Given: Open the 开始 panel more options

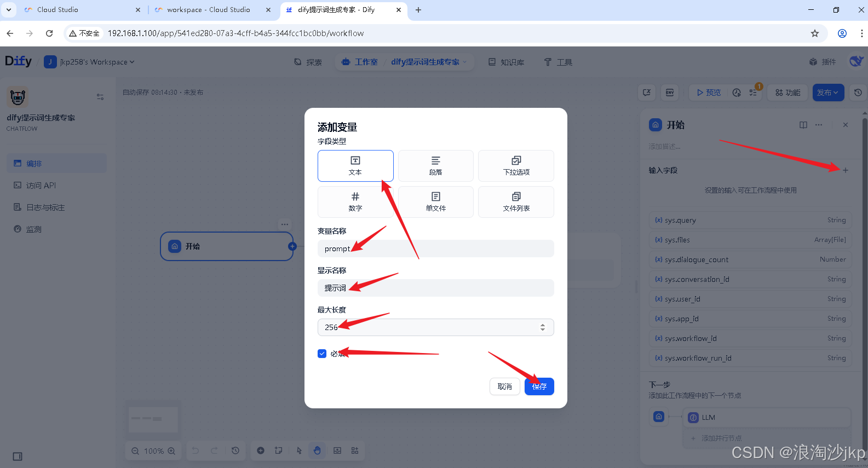Looking at the screenshot, I should point(819,125).
